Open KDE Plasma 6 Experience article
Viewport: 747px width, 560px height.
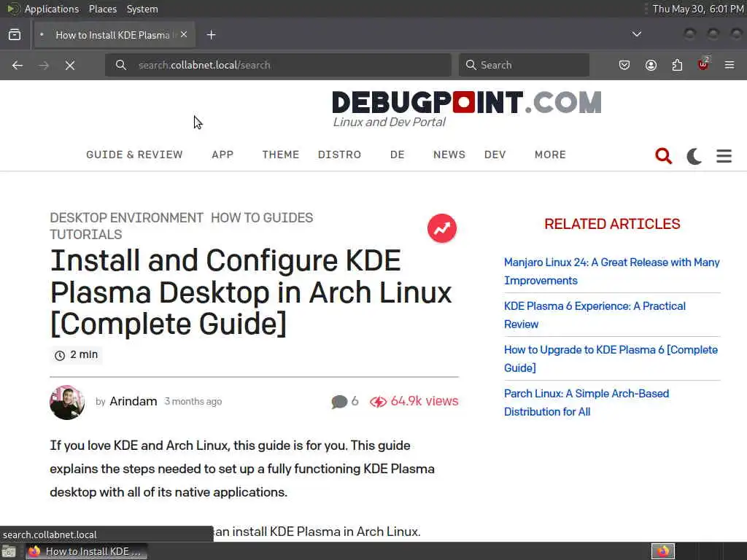pyautogui.click(x=595, y=315)
